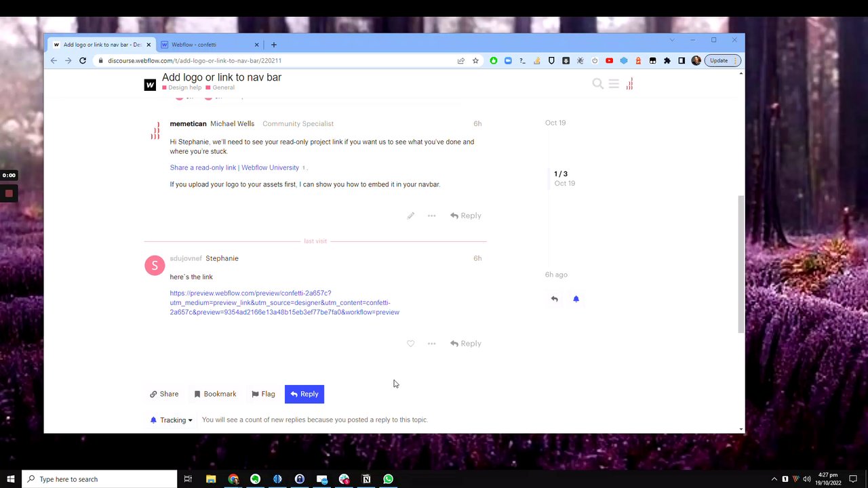This screenshot has height=488, width=868.
Task: Reply to memetican's post
Action: [466, 216]
